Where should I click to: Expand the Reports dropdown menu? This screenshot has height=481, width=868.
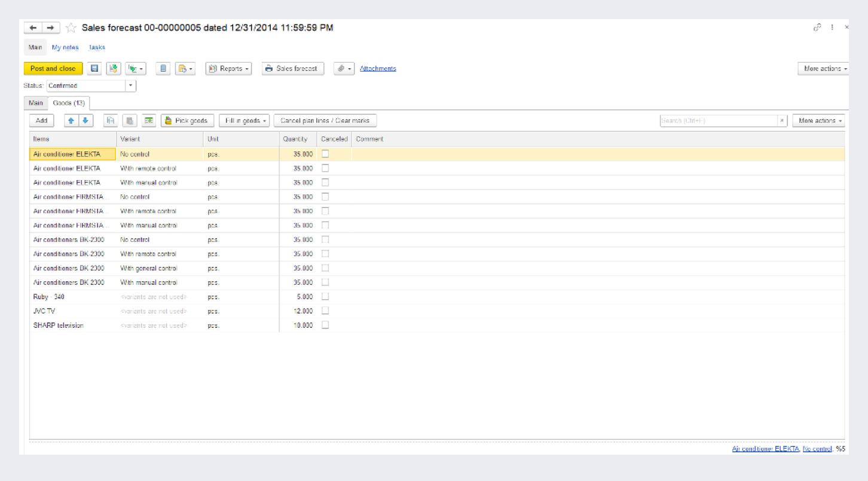(228, 69)
